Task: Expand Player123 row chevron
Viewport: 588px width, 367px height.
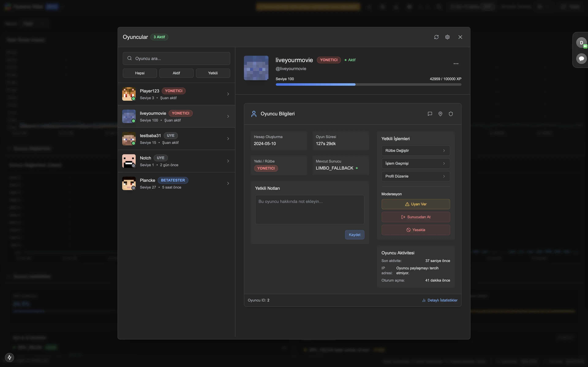Action: pyautogui.click(x=228, y=94)
